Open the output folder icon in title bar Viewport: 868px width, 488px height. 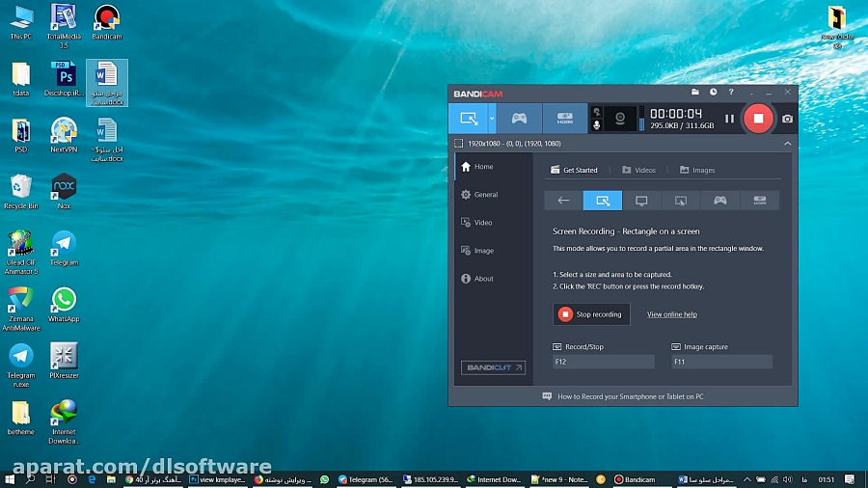695,93
